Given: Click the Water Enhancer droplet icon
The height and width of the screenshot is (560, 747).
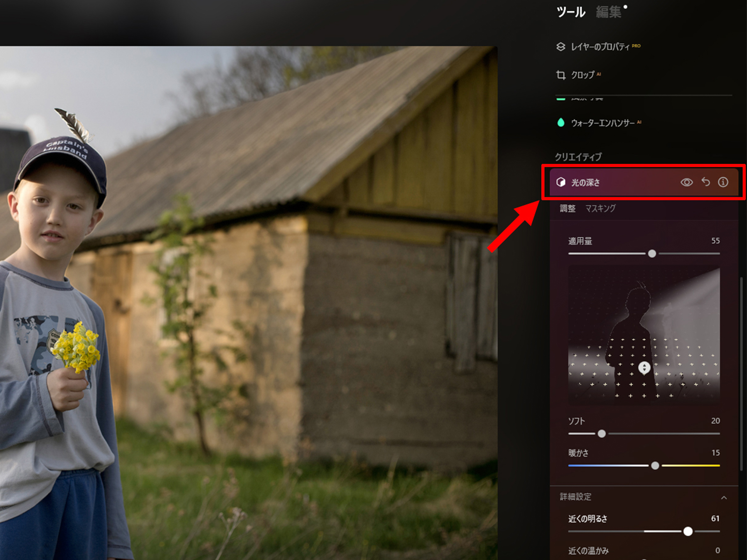Looking at the screenshot, I should tap(561, 123).
